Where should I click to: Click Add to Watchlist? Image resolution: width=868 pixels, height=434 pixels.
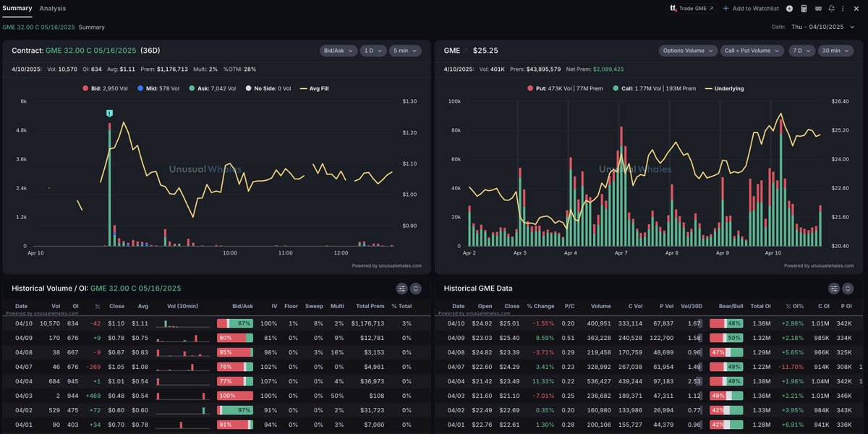[x=751, y=9]
